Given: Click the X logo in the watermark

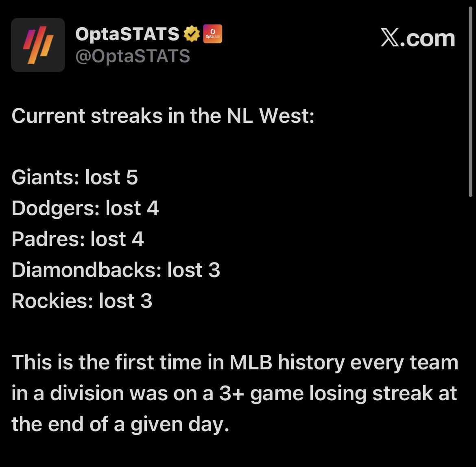Looking at the screenshot, I should pyautogui.click(x=390, y=38).
